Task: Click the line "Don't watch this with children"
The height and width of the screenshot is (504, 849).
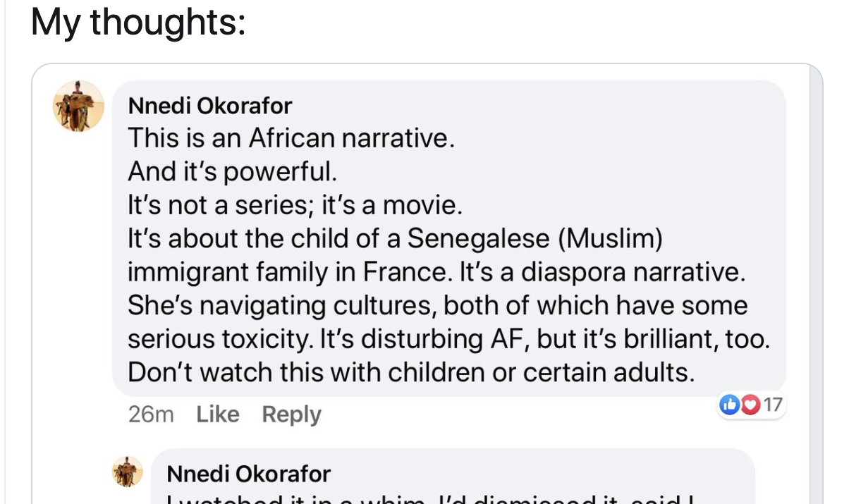Action: pos(411,372)
